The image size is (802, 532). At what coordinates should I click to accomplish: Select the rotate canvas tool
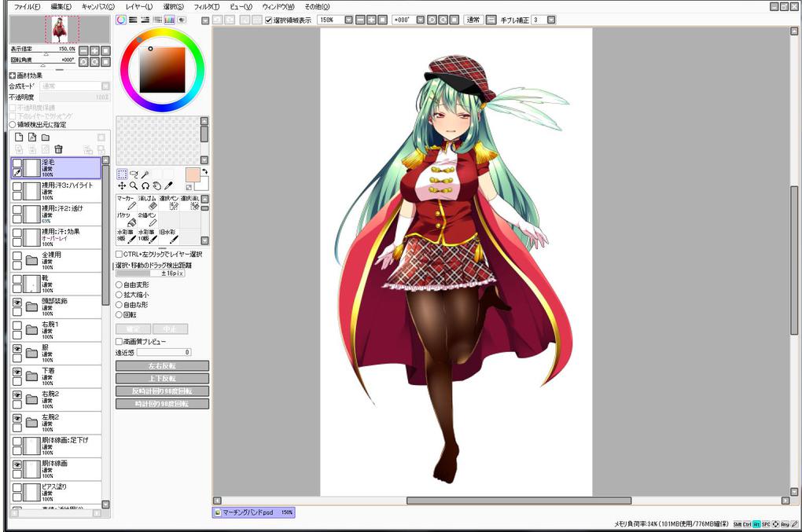145,186
